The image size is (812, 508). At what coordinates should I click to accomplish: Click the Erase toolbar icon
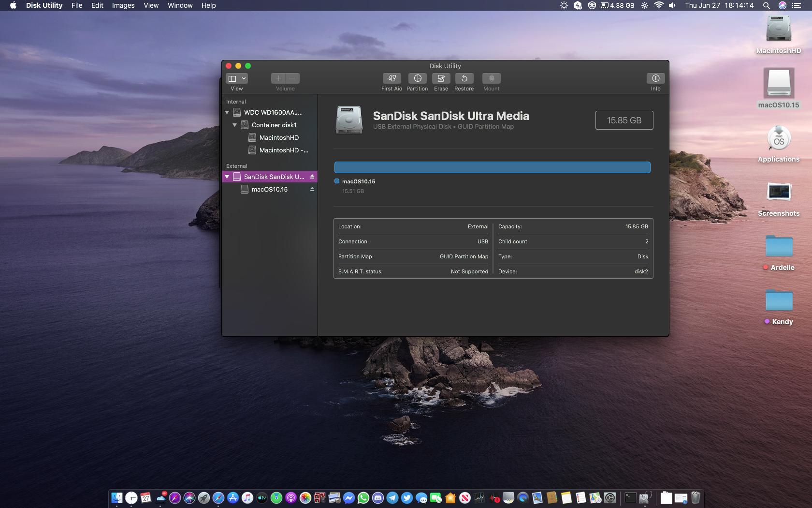pyautogui.click(x=441, y=78)
